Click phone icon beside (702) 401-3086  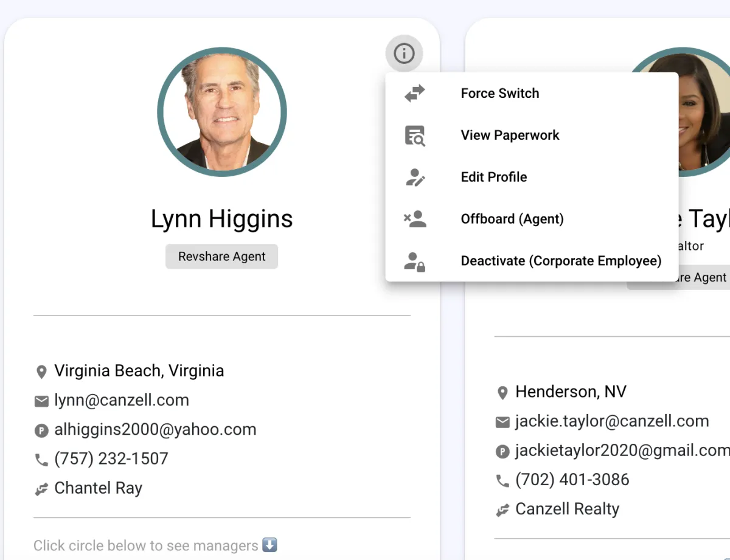point(502,480)
